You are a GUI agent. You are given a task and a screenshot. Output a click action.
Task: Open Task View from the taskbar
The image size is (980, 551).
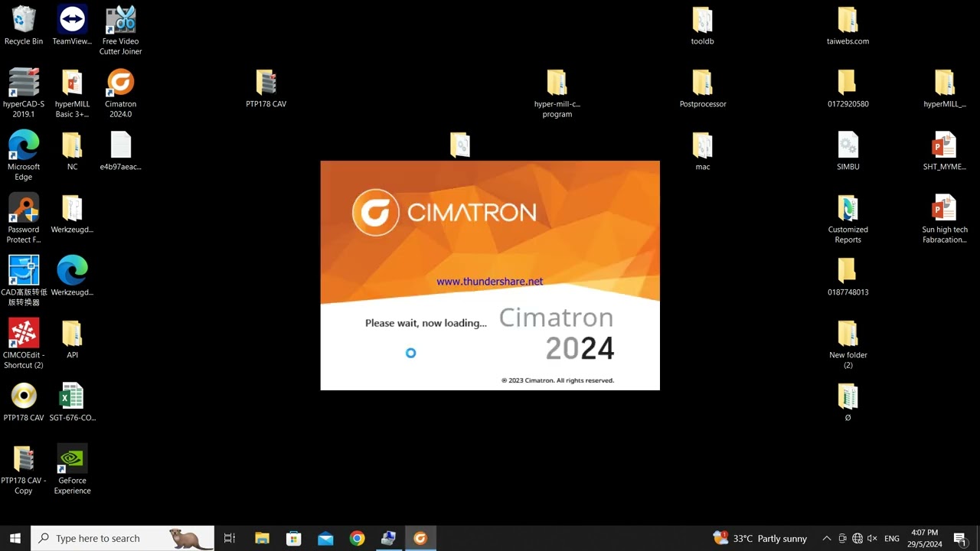click(x=229, y=538)
